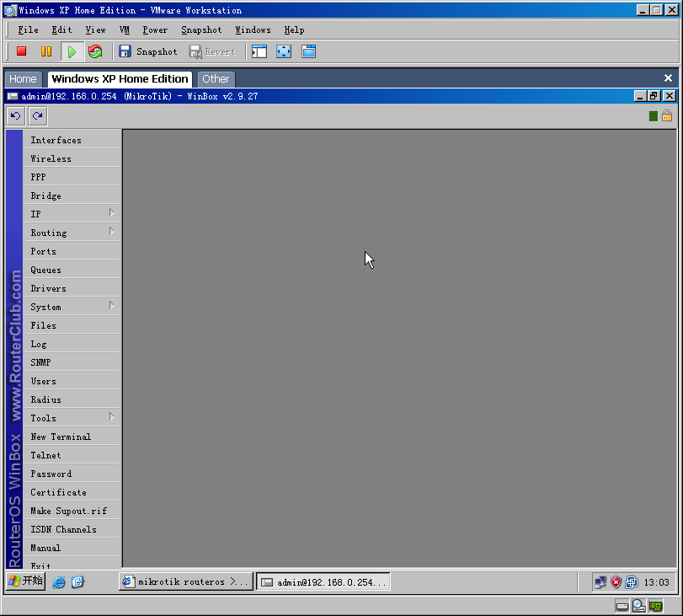Click the WinBox undo arrow icon
This screenshot has width=683, height=616.
pyautogui.click(x=16, y=116)
